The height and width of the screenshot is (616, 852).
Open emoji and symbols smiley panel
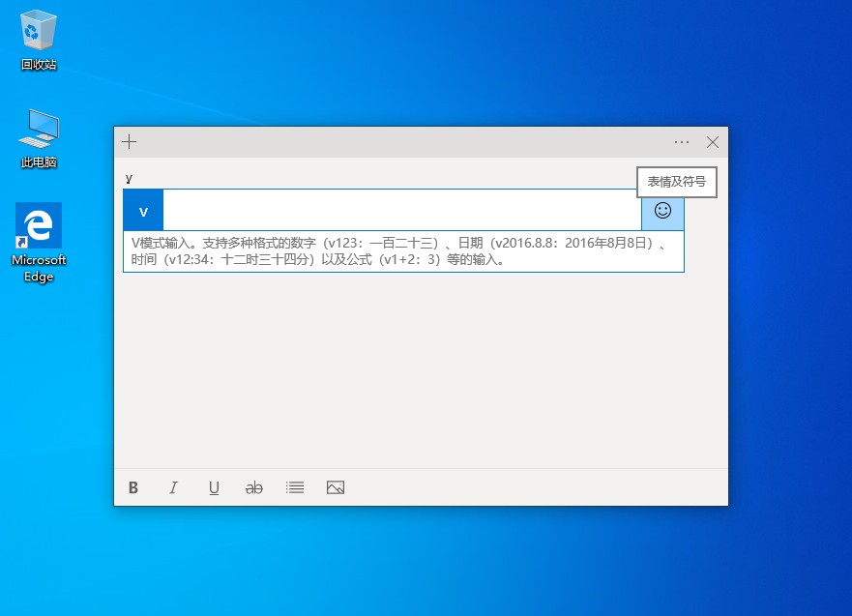662,210
